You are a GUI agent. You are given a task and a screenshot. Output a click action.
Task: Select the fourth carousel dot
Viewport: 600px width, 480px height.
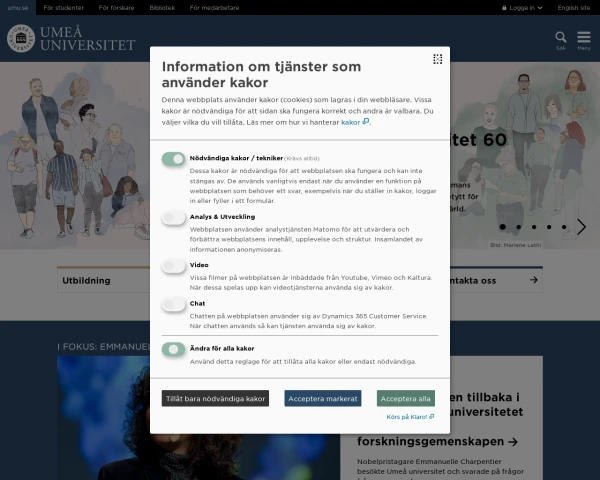tap(549, 227)
